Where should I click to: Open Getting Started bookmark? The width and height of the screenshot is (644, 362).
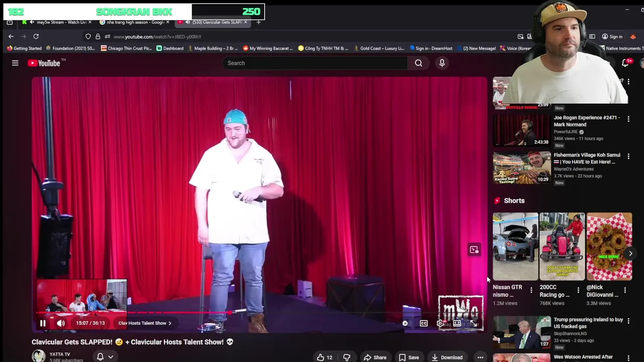(24, 48)
